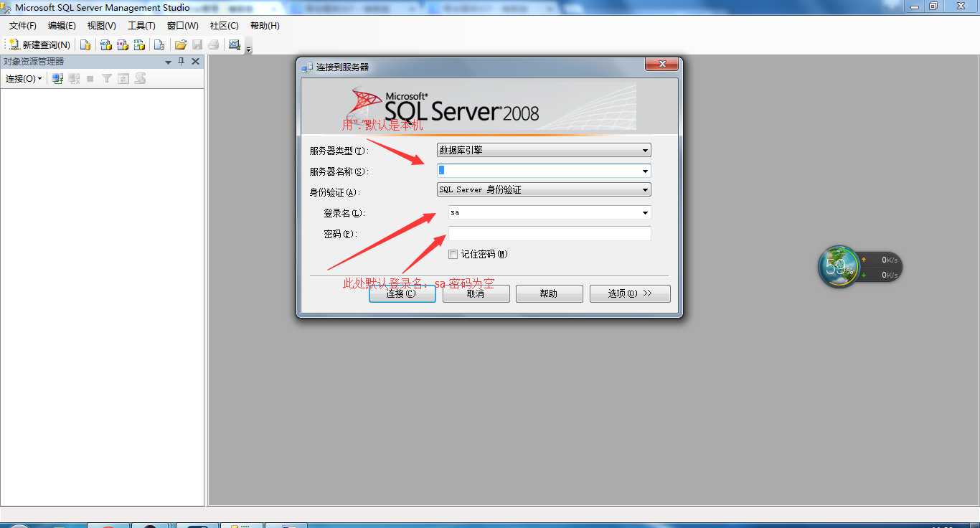This screenshot has width=980, height=528.
Task: Open the 社区(C) menu
Action: coord(225,25)
